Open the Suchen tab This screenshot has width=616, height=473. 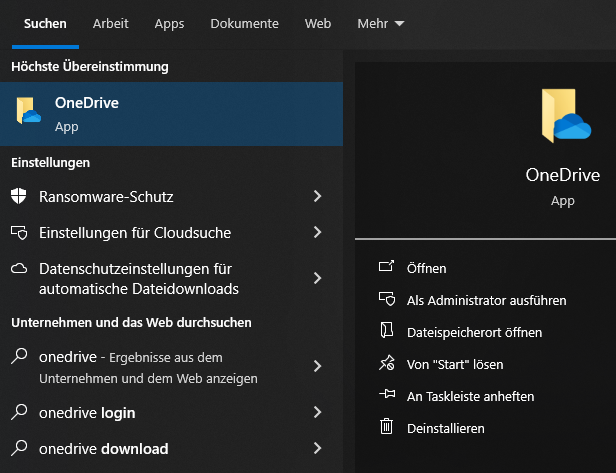tap(45, 24)
